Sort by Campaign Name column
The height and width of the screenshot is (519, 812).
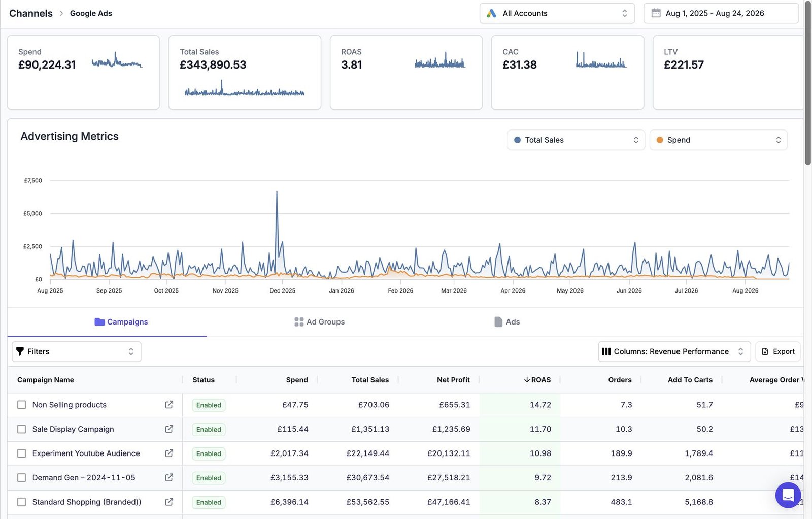point(46,380)
